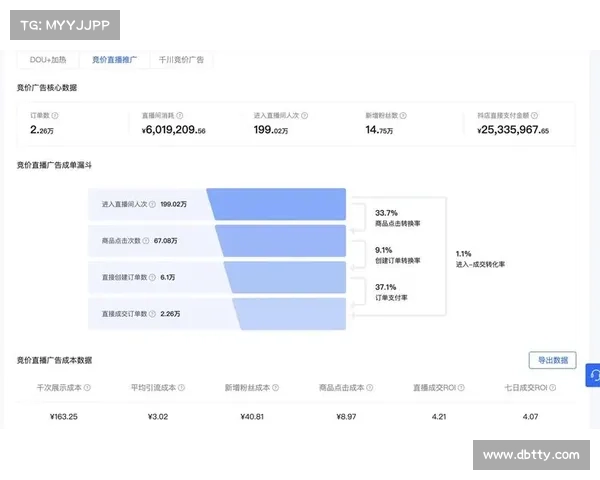This screenshot has width=600, height=480.
Task: Click help icon beside 进入直播间人次 in core data
Action: 305,115
